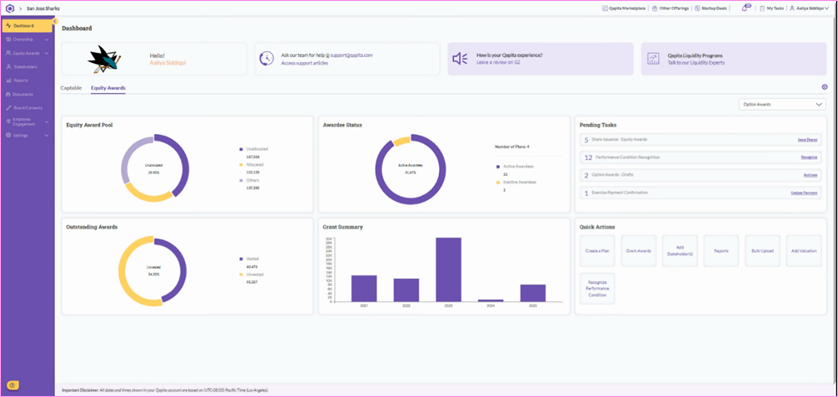838x397 pixels.
Task: Click the Allocated yellow legend swatch
Action: [241, 165]
